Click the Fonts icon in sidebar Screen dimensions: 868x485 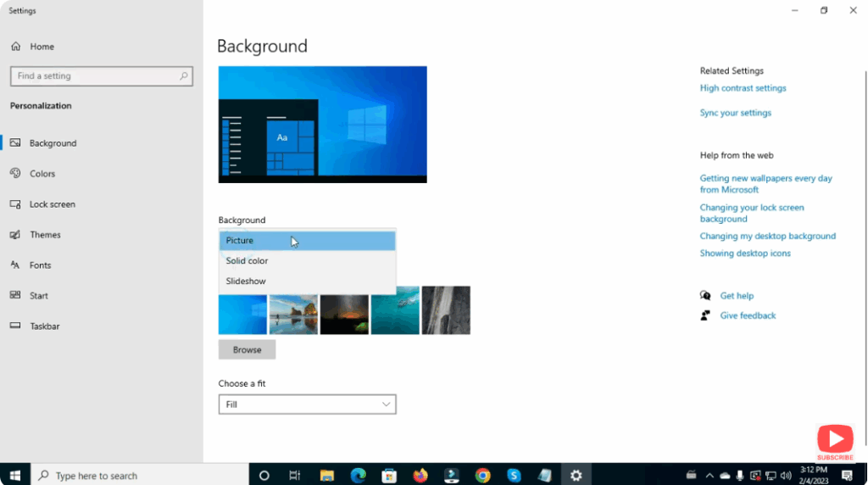tap(15, 265)
